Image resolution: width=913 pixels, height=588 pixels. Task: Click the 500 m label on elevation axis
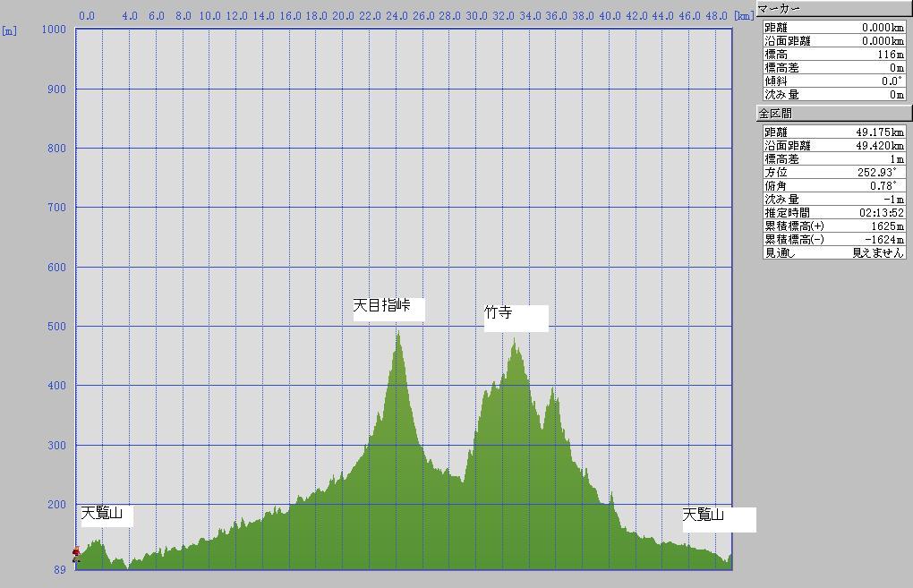point(55,327)
